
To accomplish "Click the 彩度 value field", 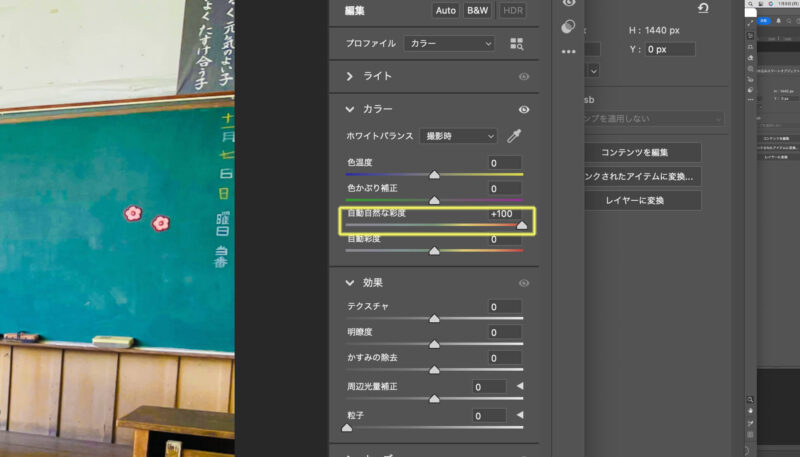I will tap(505, 239).
